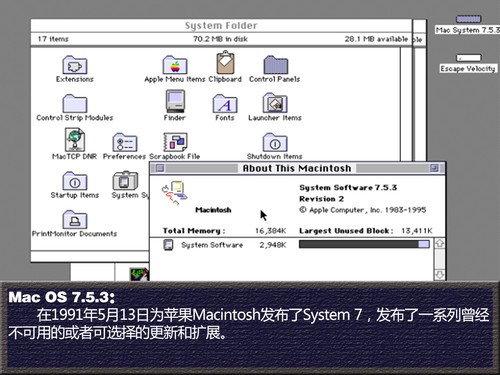Select the Finder icon
This screenshot has width=500, height=375.
[175, 101]
